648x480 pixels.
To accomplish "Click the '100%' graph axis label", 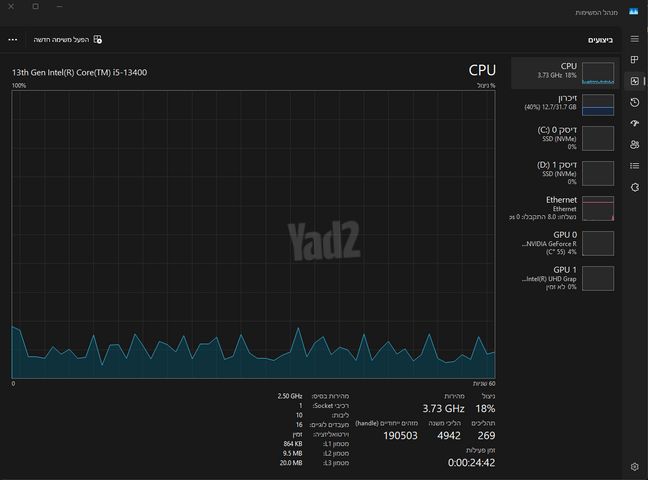I will point(19,86).
